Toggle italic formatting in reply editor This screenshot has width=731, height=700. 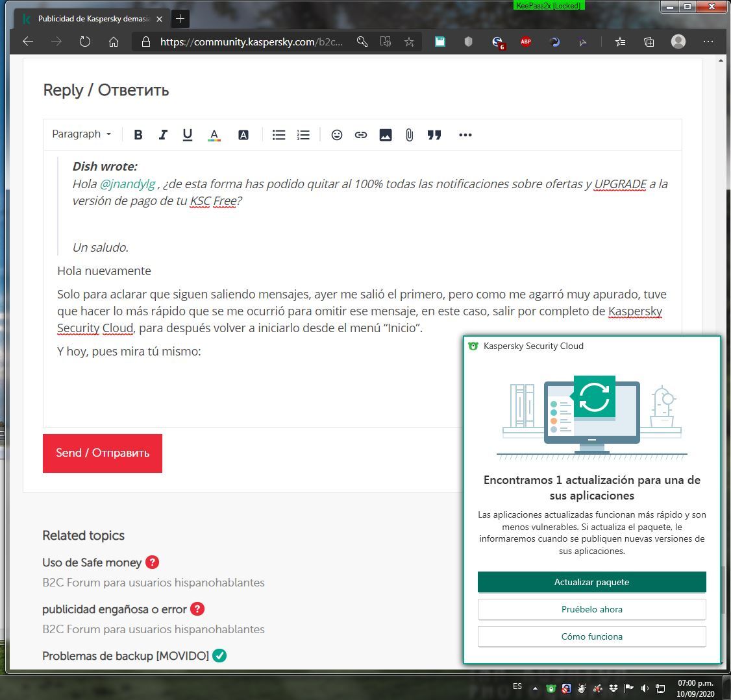pyautogui.click(x=163, y=134)
